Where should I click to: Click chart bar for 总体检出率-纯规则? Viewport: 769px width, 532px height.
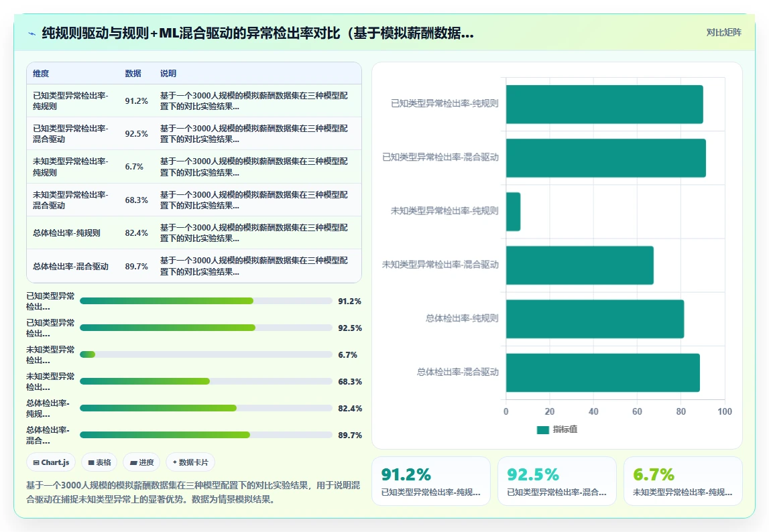point(595,319)
